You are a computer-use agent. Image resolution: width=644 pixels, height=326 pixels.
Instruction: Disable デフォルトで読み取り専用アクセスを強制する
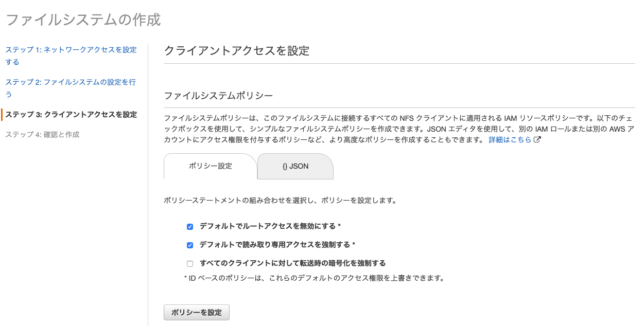pos(190,245)
